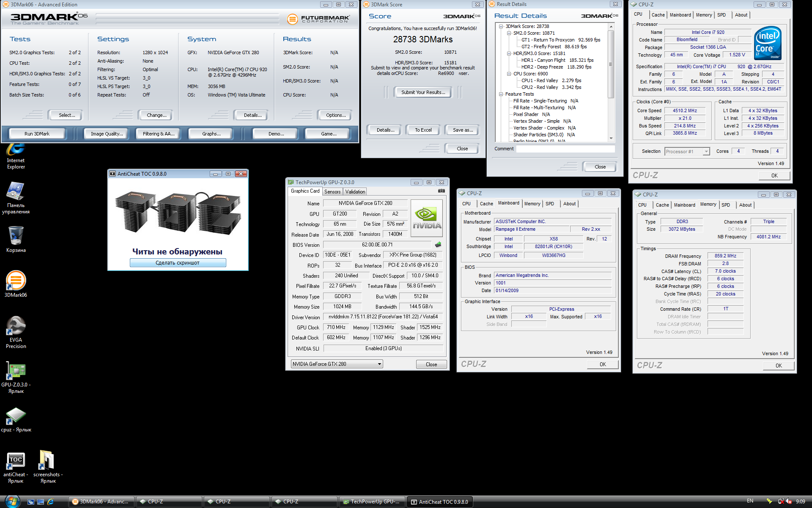Click the Futuremark Corporation logo
This screenshot has height=508, width=812.
click(x=318, y=19)
